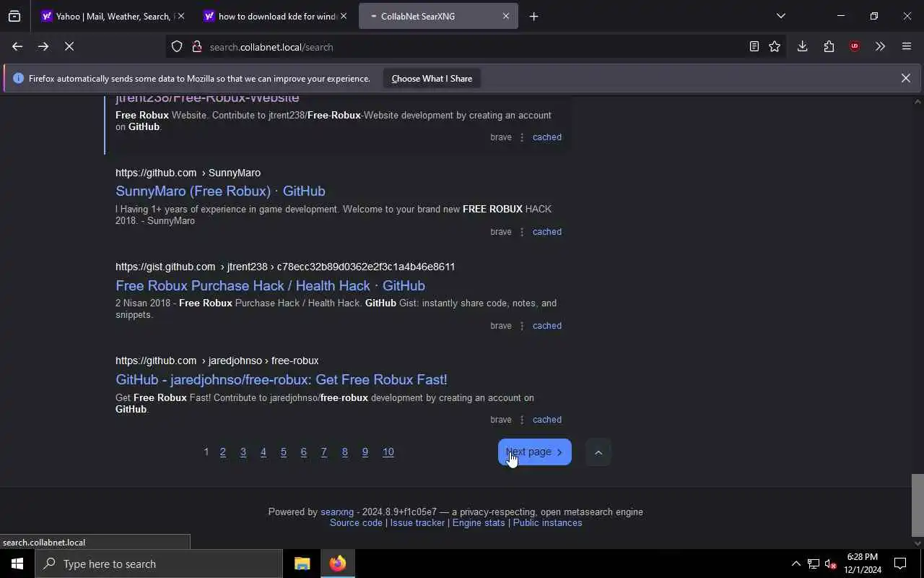Go to results page 8
This screenshot has width=924, height=578.
coord(344,452)
